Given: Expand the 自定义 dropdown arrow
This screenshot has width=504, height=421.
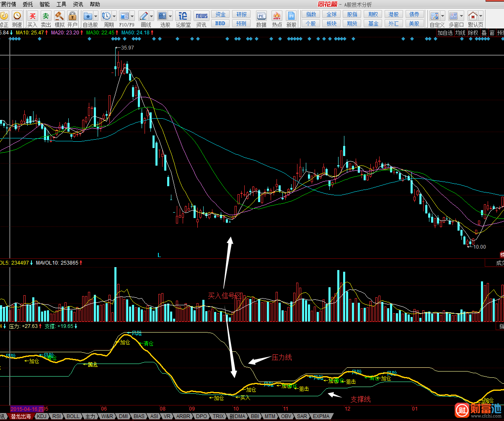Looking at the screenshot, I should coord(442,16).
